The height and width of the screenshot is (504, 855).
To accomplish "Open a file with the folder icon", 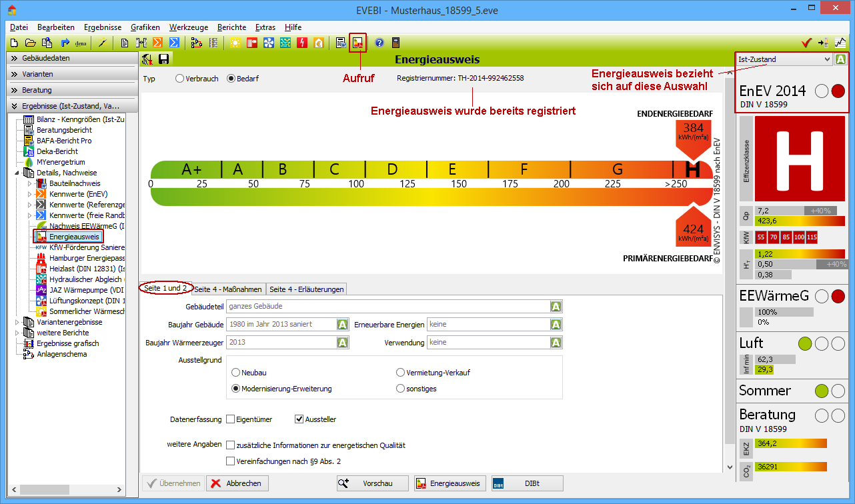I will (x=30, y=43).
